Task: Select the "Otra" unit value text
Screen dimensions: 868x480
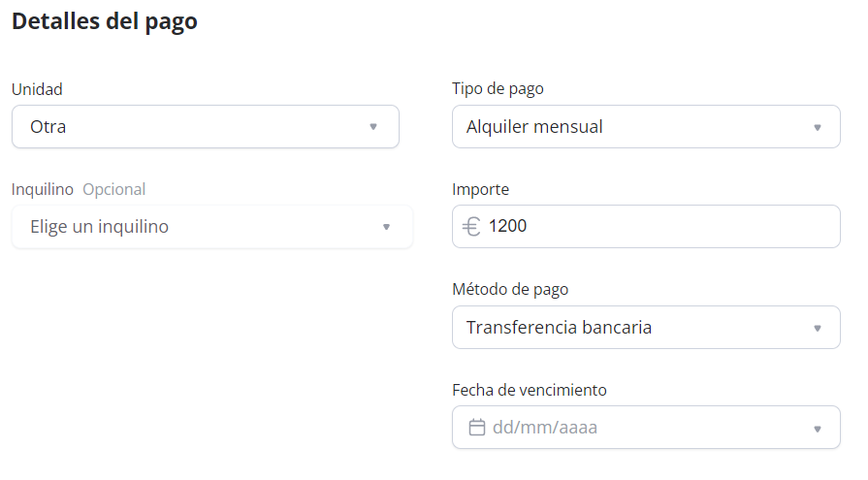Action: 48,127
